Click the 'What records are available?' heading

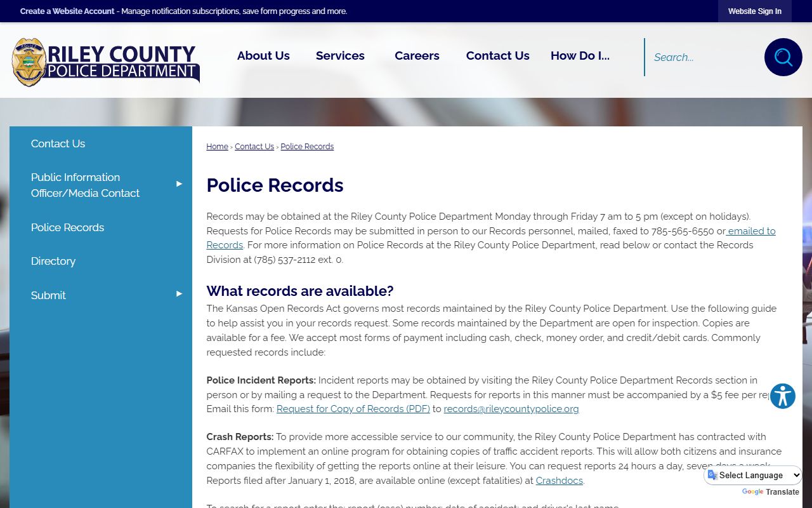300,291
